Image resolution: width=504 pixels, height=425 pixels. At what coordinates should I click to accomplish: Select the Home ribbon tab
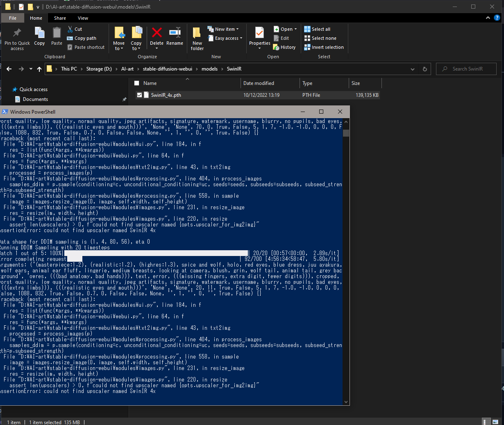pyautogui.click(x=36, y=18)
